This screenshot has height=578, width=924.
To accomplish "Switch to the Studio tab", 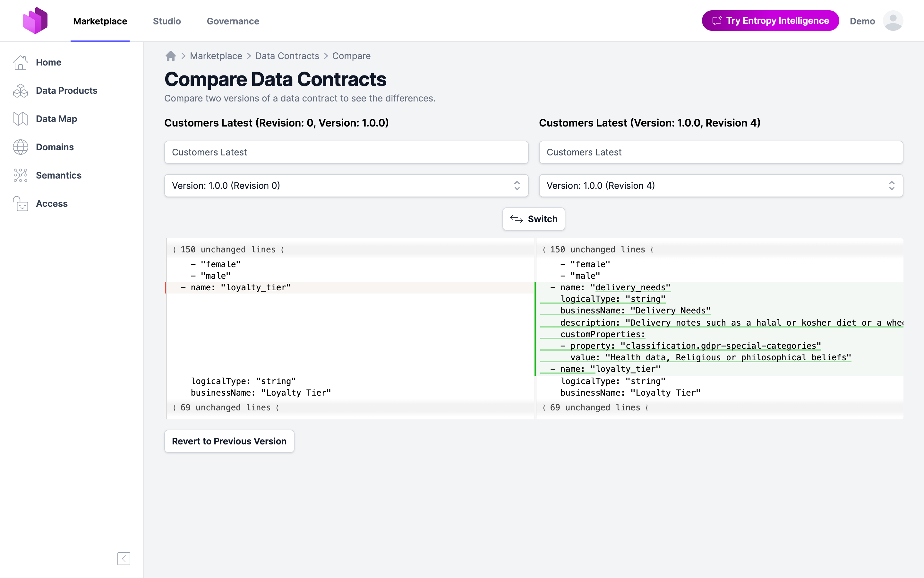I will pos(167,21).
